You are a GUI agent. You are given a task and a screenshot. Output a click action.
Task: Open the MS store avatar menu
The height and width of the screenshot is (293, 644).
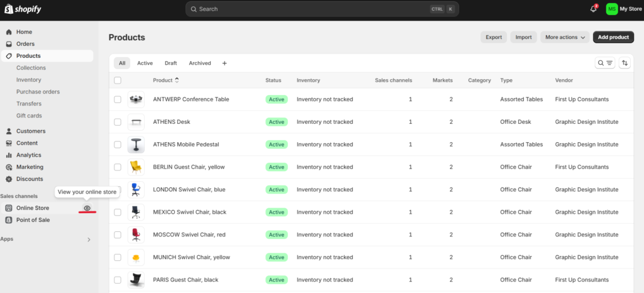(x=612, y=9)
